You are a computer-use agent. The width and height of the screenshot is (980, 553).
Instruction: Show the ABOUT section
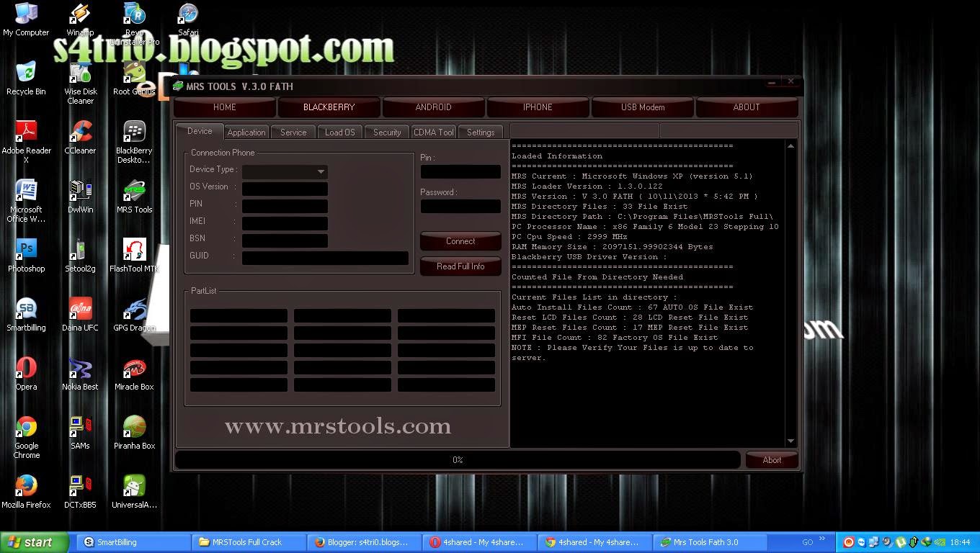(x=747, y=107)
